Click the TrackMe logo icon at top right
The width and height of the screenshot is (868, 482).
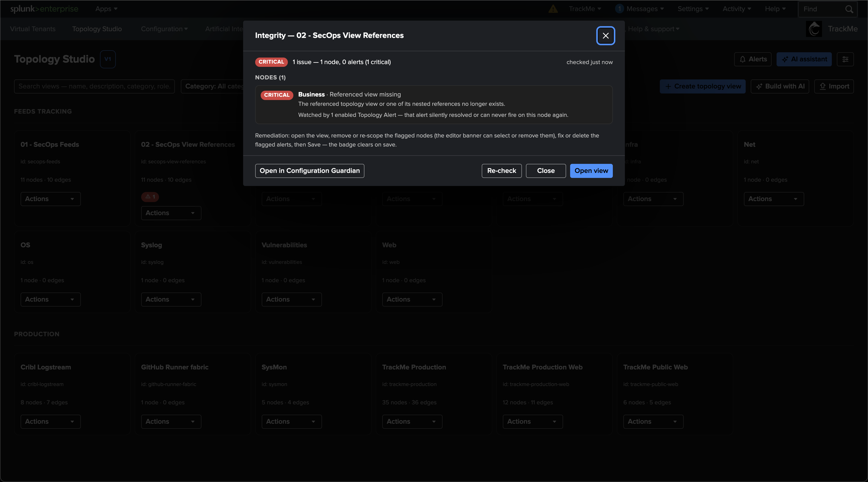coord(814,29)
